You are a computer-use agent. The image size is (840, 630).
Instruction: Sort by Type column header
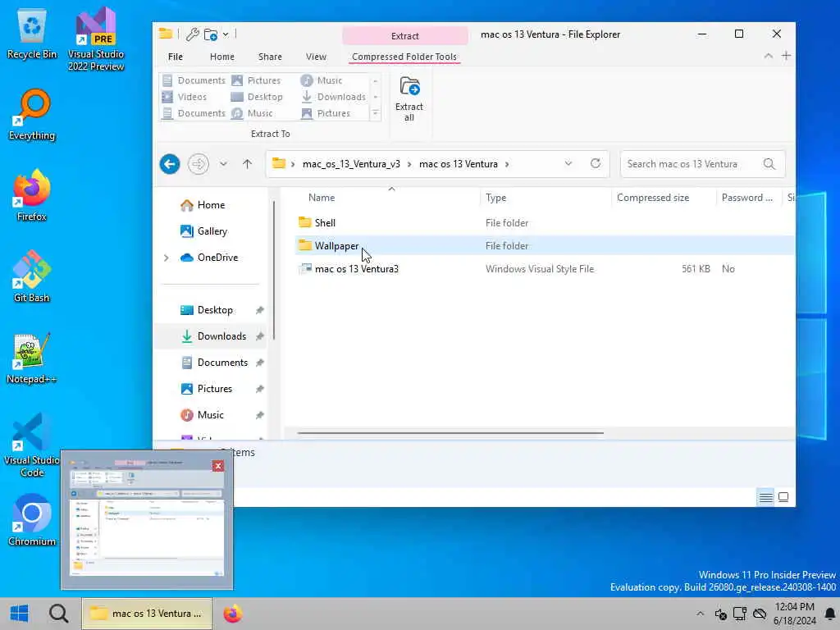pos(496,198)
